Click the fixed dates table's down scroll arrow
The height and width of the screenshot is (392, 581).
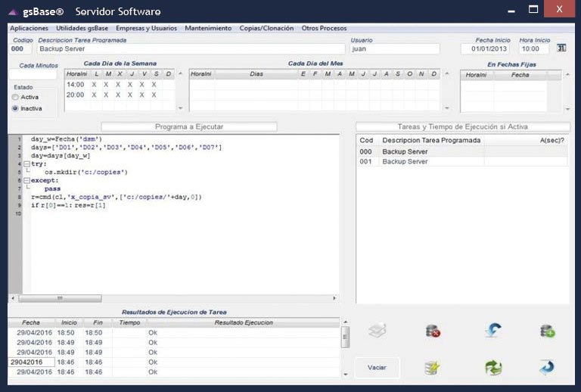click(567, 109)
